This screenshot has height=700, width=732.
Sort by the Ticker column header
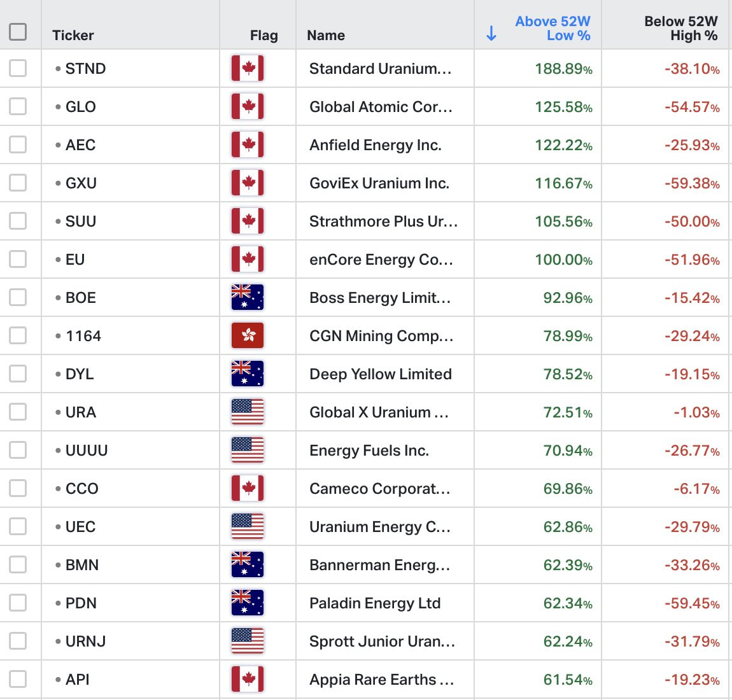pos(73,35)
